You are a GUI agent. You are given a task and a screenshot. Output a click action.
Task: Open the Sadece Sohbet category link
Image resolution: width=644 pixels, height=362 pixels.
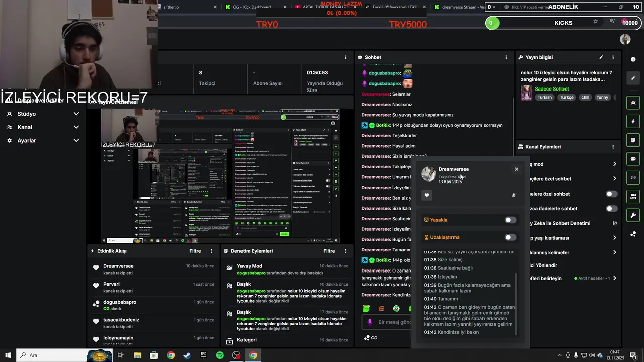tap(551, 89)
